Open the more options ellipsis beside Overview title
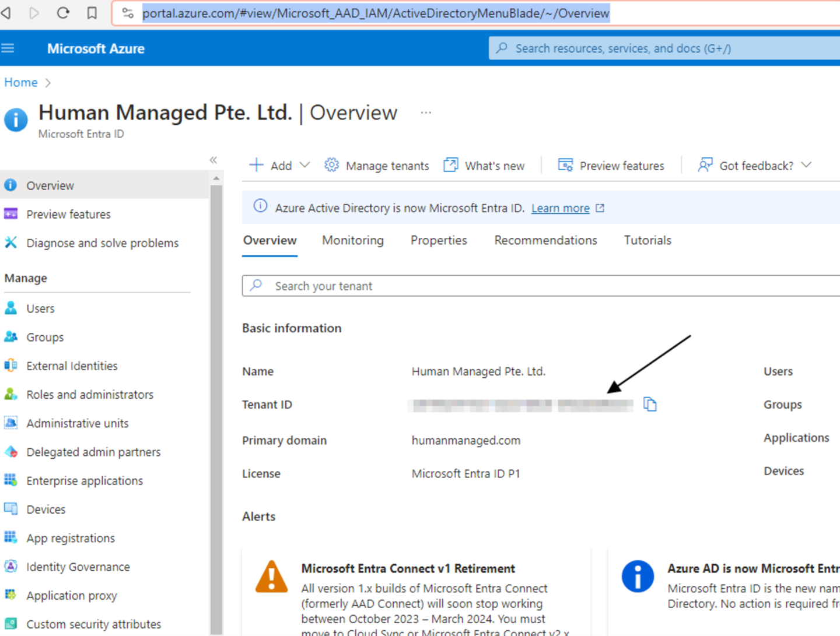 click(x=426, y=113)
